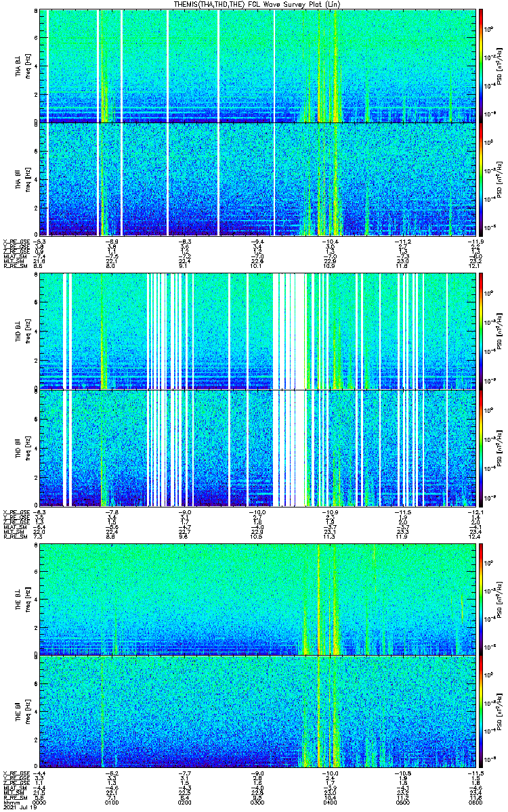Click the THE B⊥ spectrogram panel
This screenshot has height=812, width=508.
click(257, 599)
